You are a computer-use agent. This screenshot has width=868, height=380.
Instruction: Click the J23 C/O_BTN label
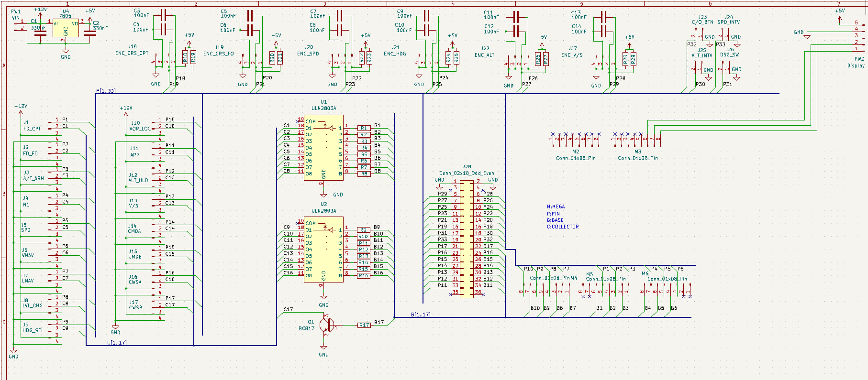[702, 19]
